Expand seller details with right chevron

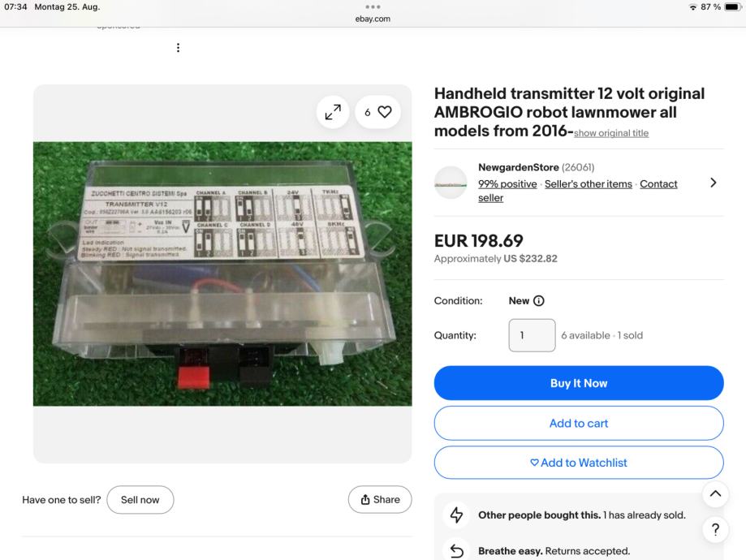point(713,183)
